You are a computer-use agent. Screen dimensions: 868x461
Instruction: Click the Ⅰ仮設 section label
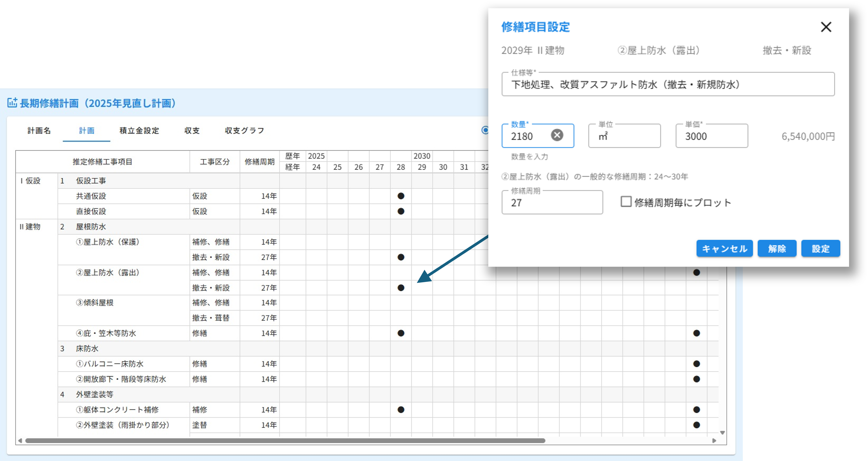30,181
